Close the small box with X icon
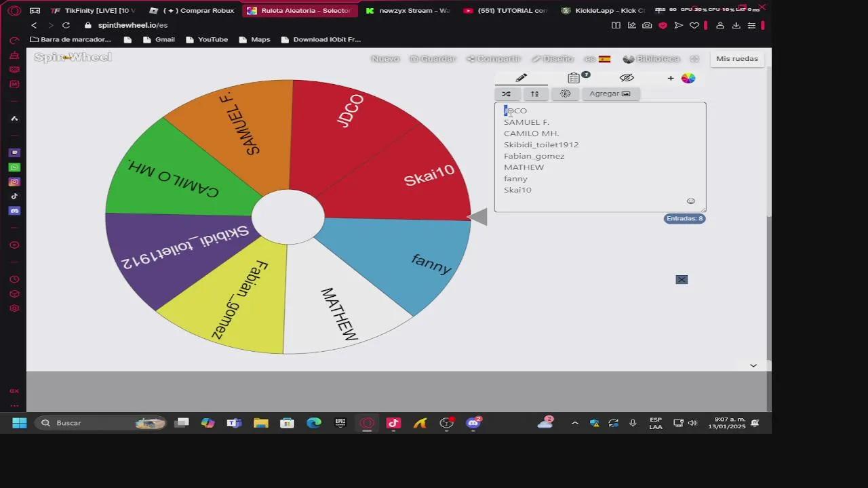Viewport: 868px width, 488px height. click(682, 279)
